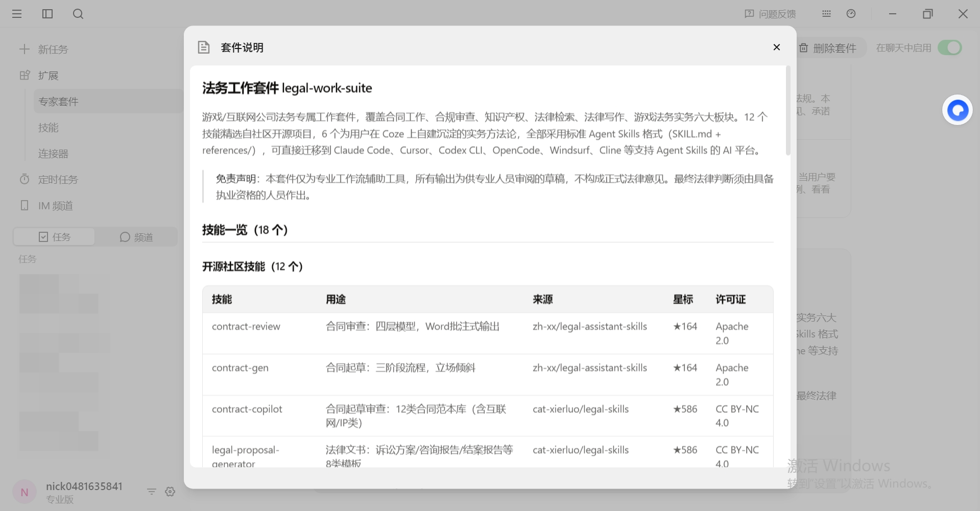Click the gauge icon in title bar

tap(851, 14)
